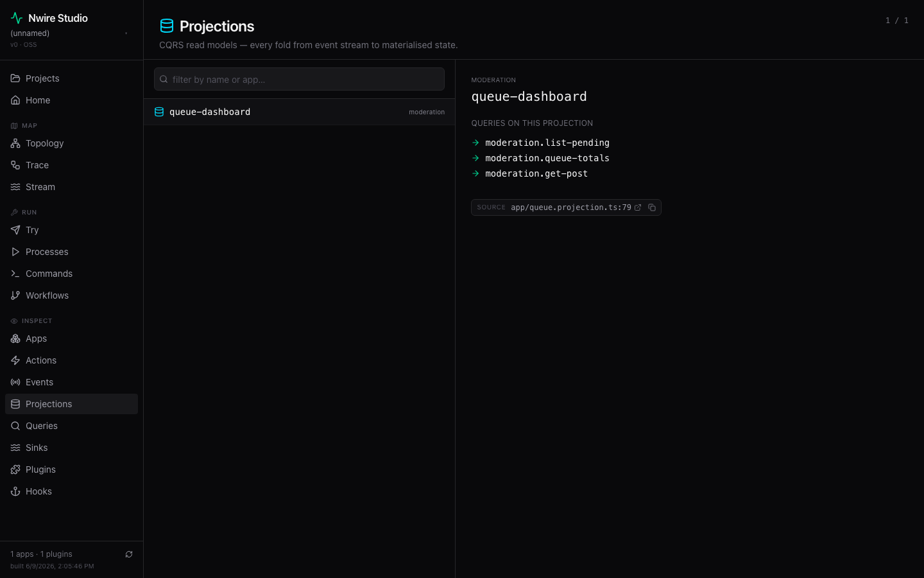This screenshot has width=924, height=578.
Task: Select the queue-dashboard projection row
Action: pos(299,112)
